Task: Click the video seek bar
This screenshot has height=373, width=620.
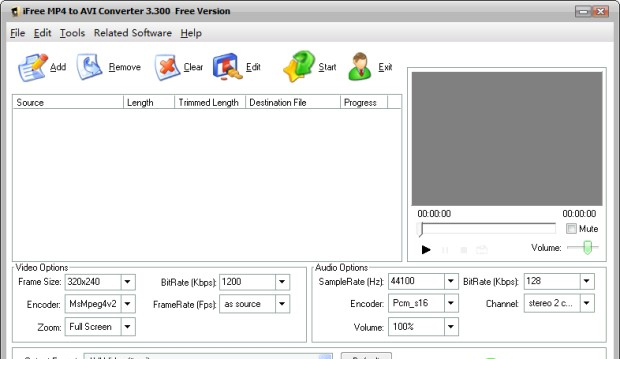Action: click(x=487, y=229)
